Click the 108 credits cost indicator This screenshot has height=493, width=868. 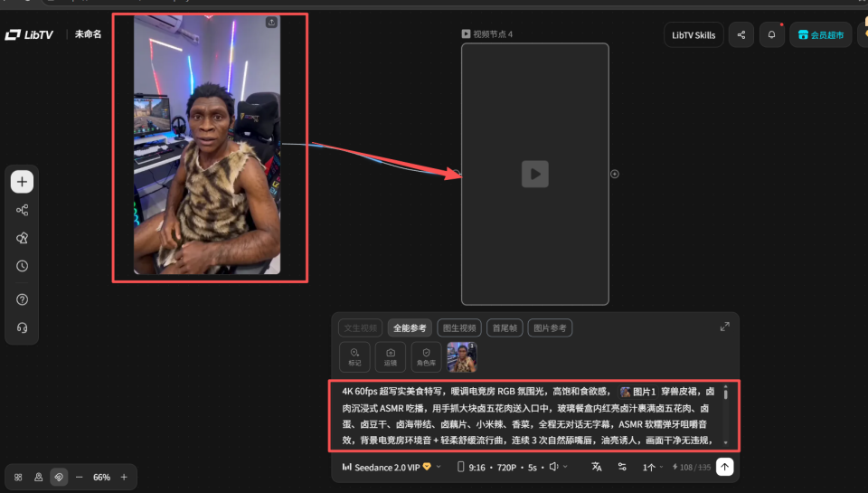coord(692,468)
